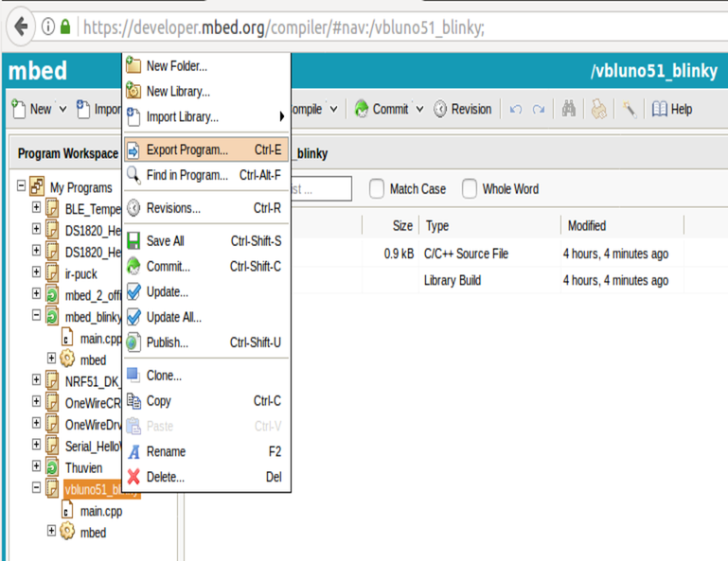
Task: Expand the Thuvien program node
Action: click(36, 465)
